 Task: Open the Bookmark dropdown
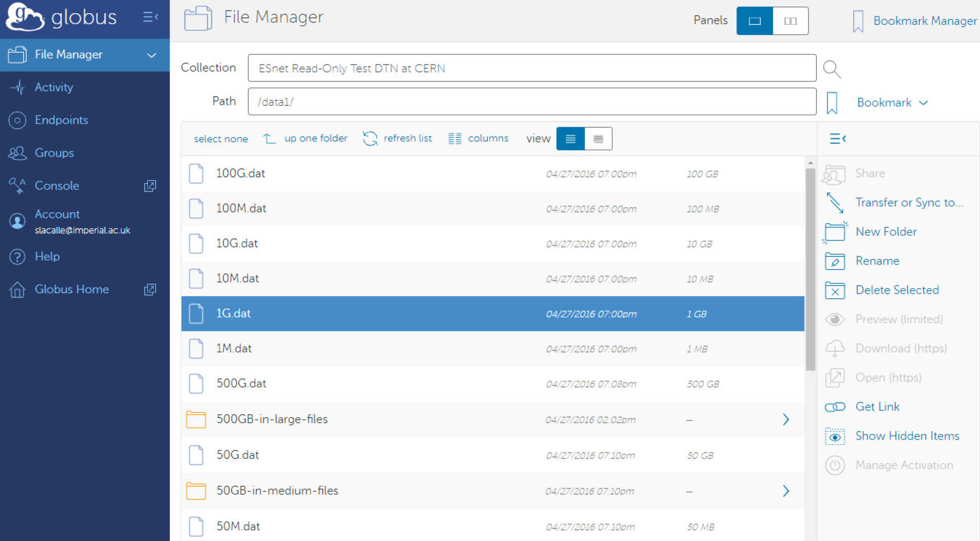coord(892,103)
